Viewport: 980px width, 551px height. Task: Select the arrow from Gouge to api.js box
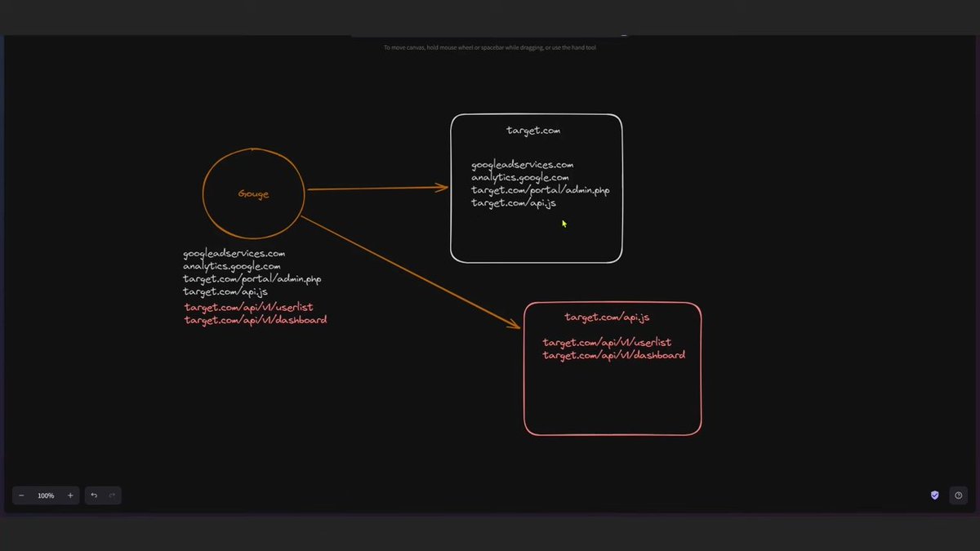pyautogui.click(x=411, y=273)
